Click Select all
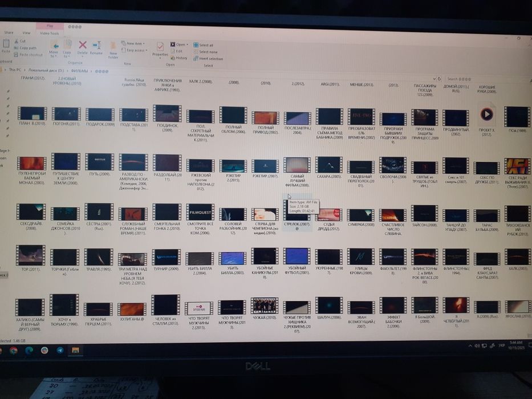The image size is (532, 399). coord(203,45)
